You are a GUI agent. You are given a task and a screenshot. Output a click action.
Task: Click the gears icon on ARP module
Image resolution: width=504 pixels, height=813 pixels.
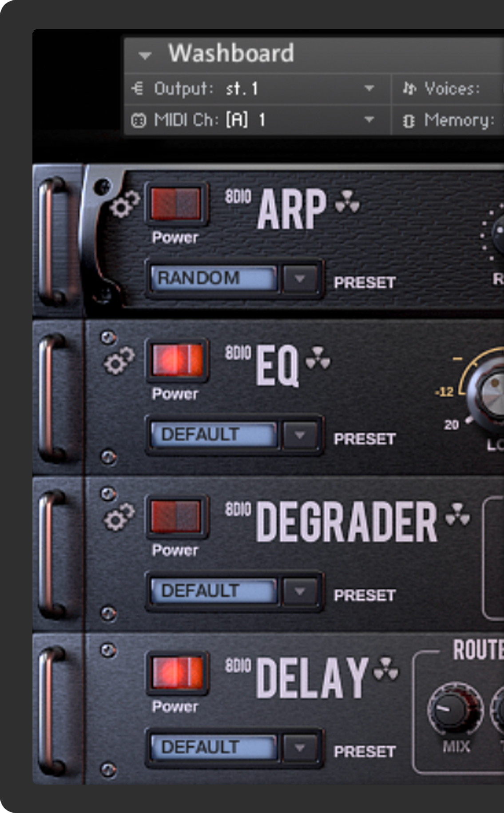(x=124, y=204)
